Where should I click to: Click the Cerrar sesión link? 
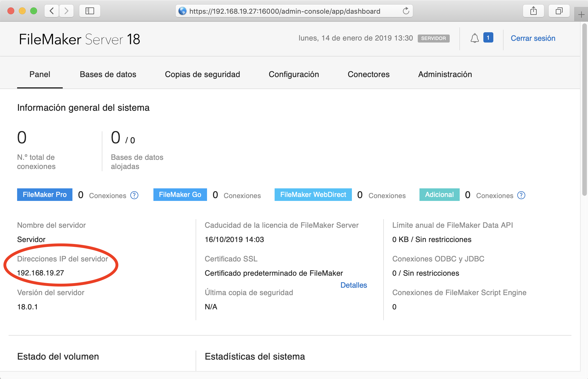pyautogui.click(x=533, y=38)
